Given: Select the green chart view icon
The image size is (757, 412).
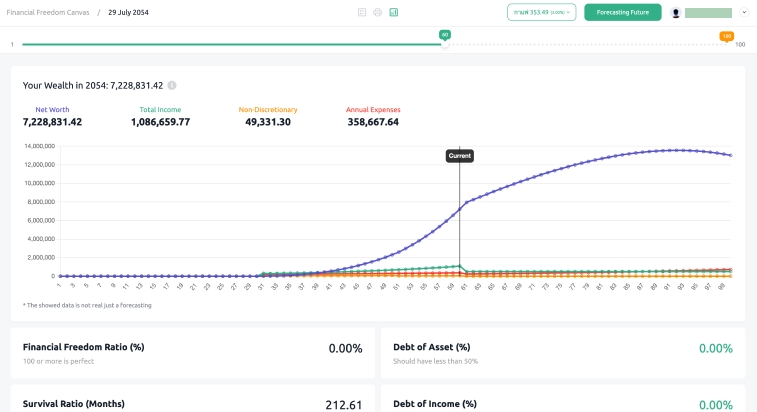Looking at the screenshot, I should pyautogui.click(x=394, y=12).
